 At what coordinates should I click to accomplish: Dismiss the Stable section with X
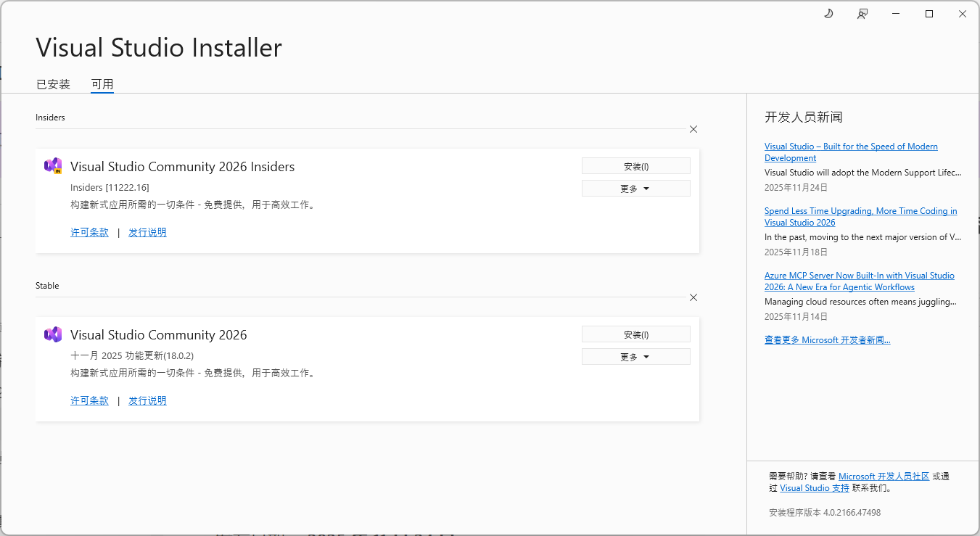(693, 297)
